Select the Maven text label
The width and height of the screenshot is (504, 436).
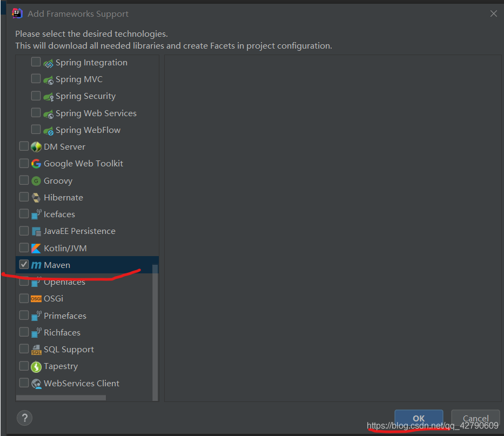[x=57, y=265]
